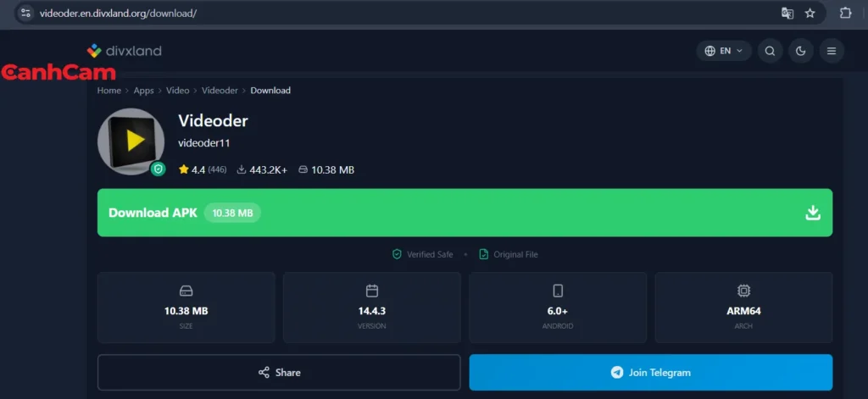Screen dimensions: 868x399
Task: Click the divxland logo
Action: point(125,51)
